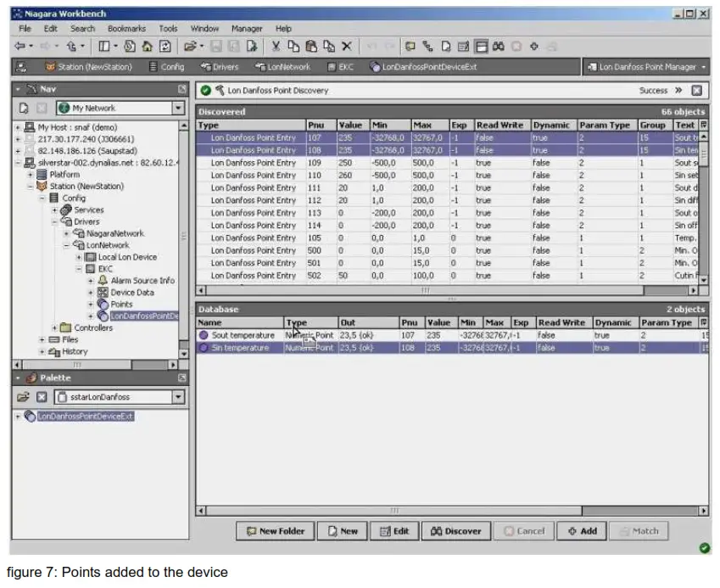Click the Edit button
This screenshot has height=588, width=720.
pos(393,531)
